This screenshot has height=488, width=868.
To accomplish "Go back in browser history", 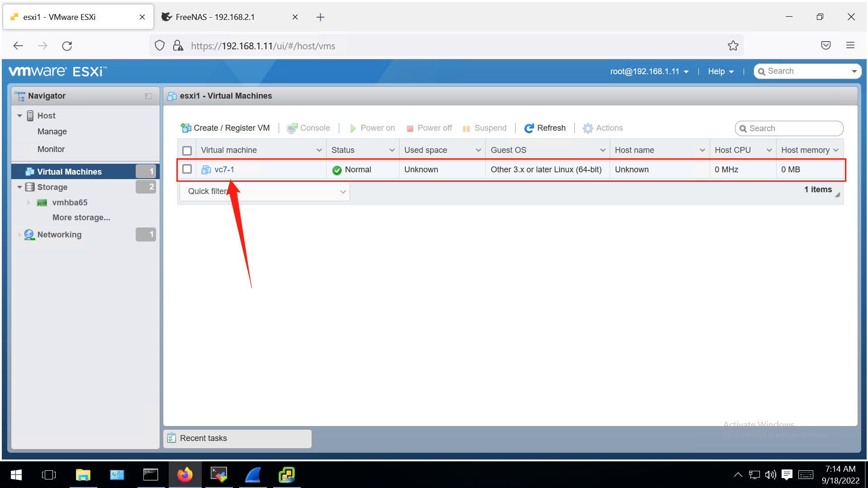I will tap(18, 46).
